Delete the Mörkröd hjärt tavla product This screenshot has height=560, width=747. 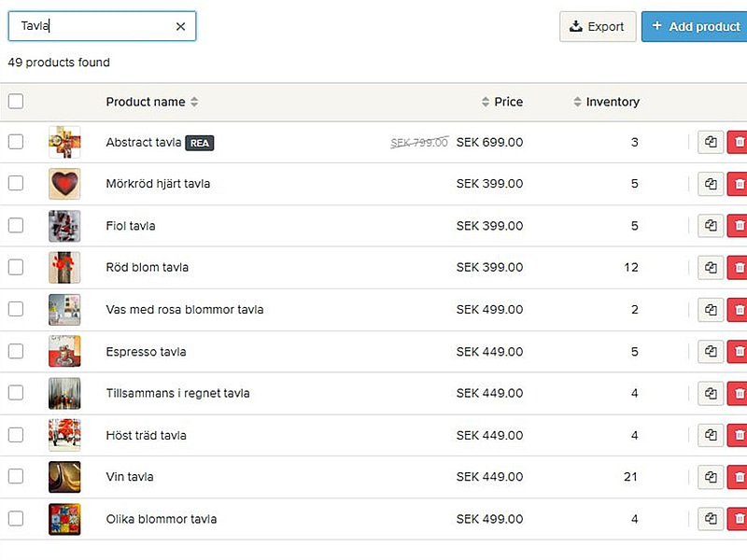pos(739,184)
